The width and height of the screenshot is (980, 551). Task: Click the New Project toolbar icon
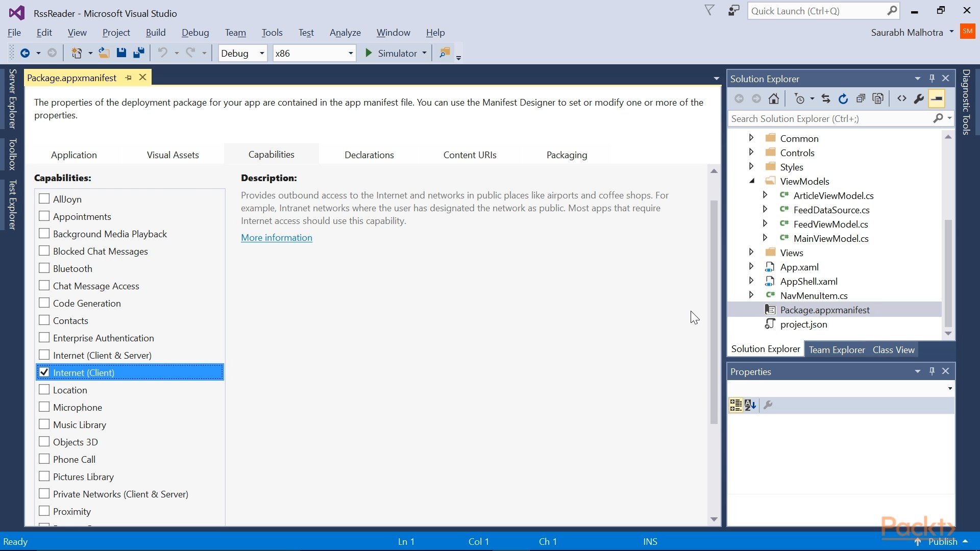77,53
